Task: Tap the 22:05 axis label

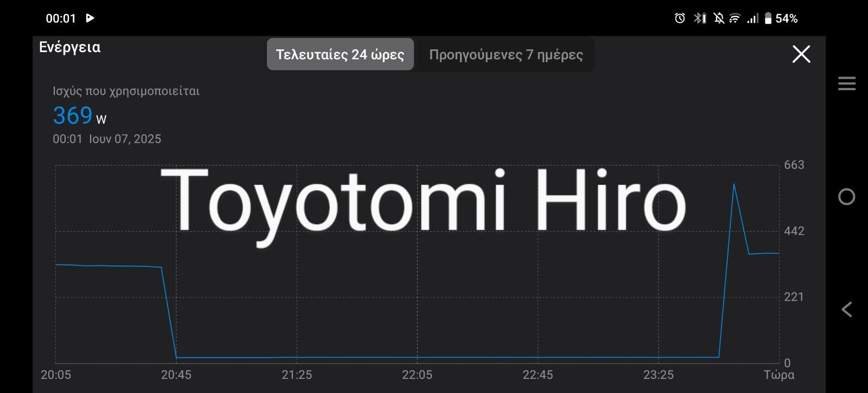Action: [x=417, y=375]
